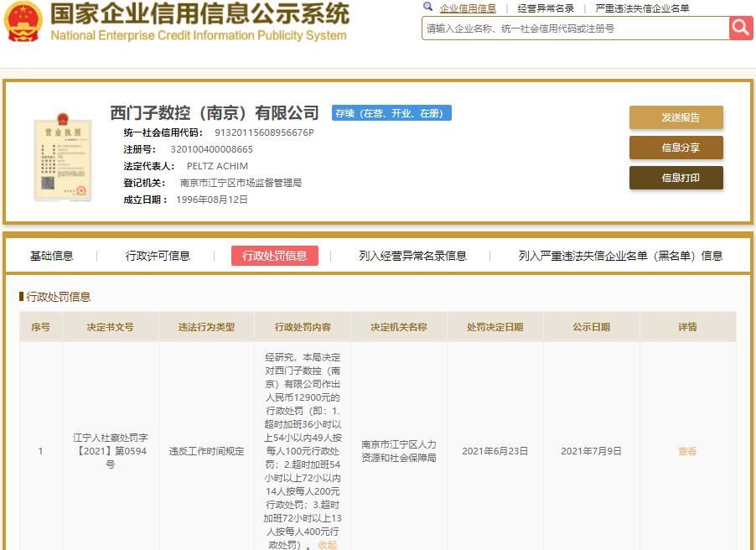This screenshot has width=756, height=550.
Task: Click the national emblem logo
Action: 23,23
